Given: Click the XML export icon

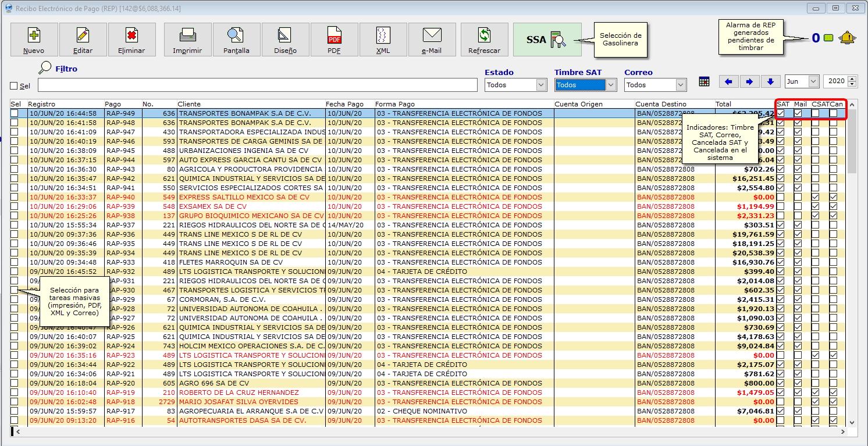Looking at the screenshot, I should (x=383, y=36).
